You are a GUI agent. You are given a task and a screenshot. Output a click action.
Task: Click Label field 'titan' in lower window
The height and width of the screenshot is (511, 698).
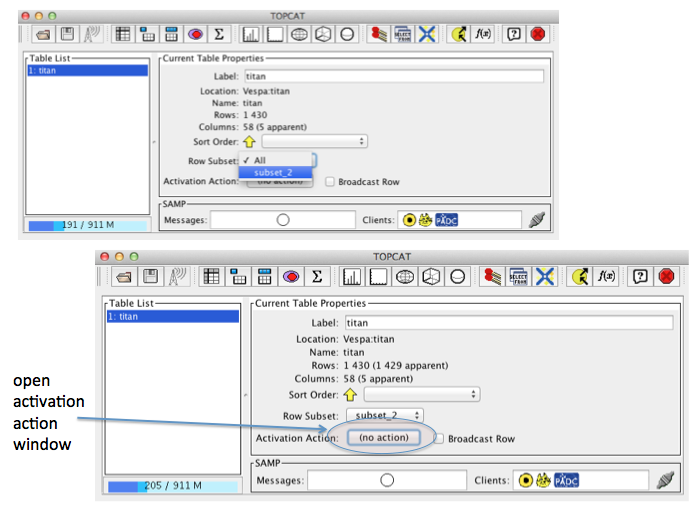pyautogui.click(x=509, y=323)
